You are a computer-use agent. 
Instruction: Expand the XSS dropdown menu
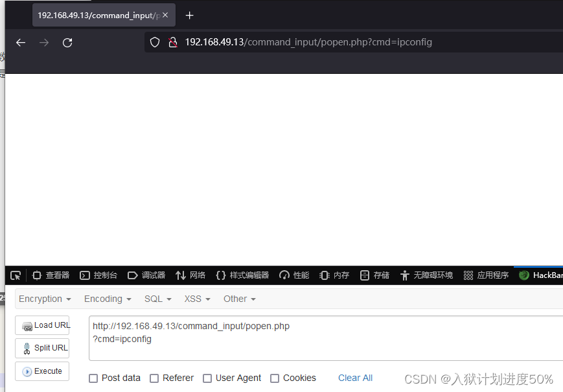(x=197, y=299)
